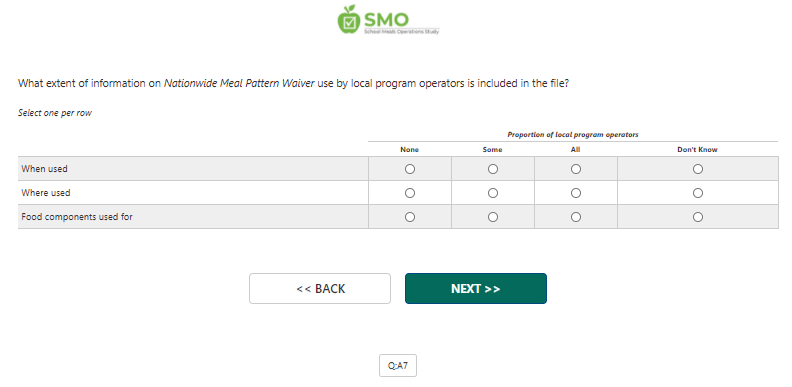Select Don't Know for Food components used for
Screen dimensions: 792x387
698,217
